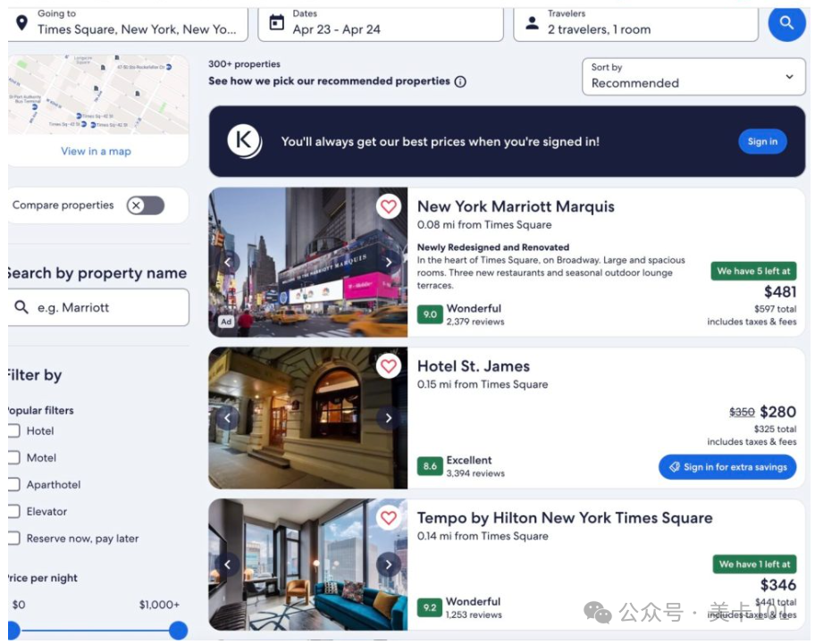The image size is (815, 644).
Task: Show previous photo of Tempo by Hilton
Action: pyautogui.click(x=227, y=565)
